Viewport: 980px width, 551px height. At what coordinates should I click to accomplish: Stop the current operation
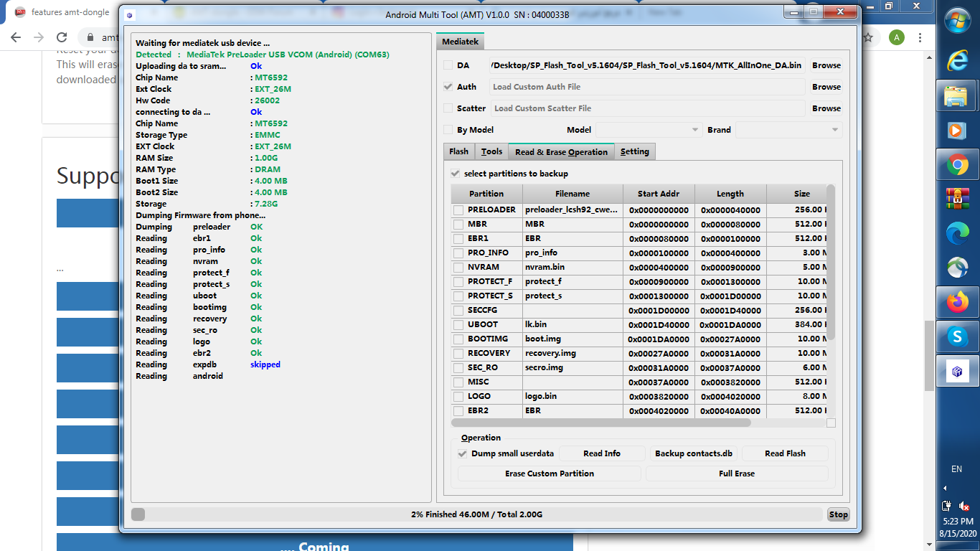click(x=838, y=514)
